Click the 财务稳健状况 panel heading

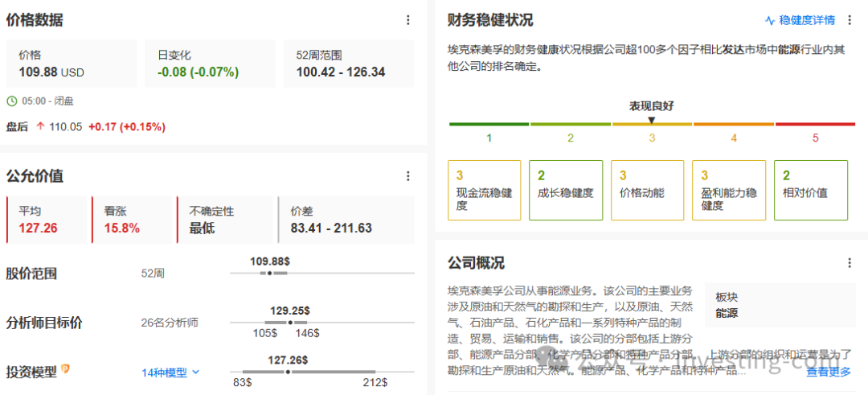click(x=490, y=20)
